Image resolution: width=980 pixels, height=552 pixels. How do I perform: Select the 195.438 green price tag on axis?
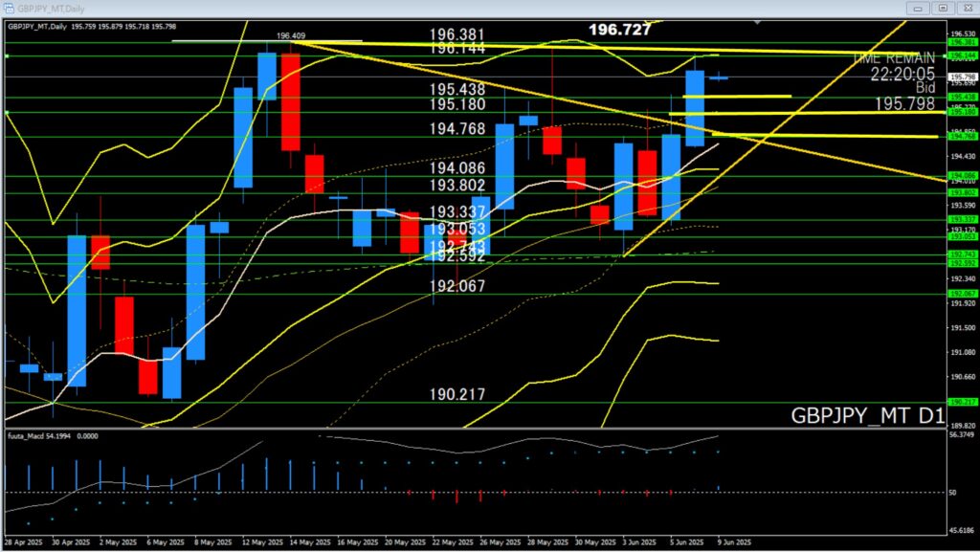point(961,97)
